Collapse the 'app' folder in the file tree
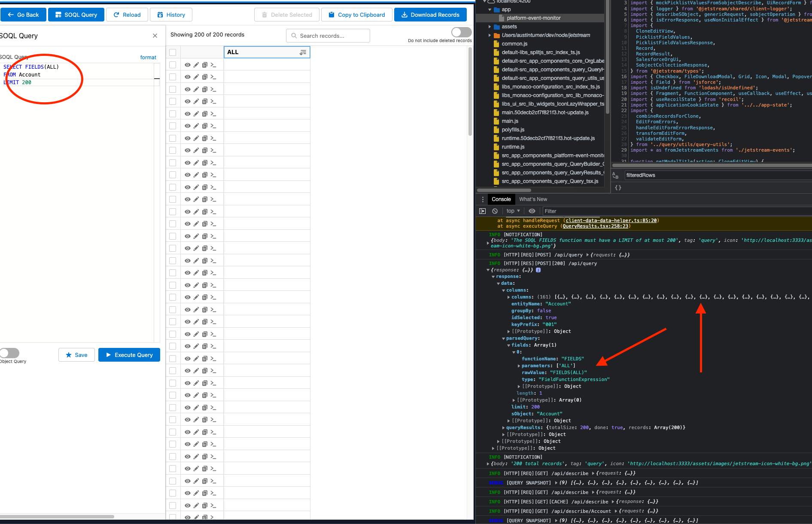Viewport: 812px width, 524px height. click(490, 9)
